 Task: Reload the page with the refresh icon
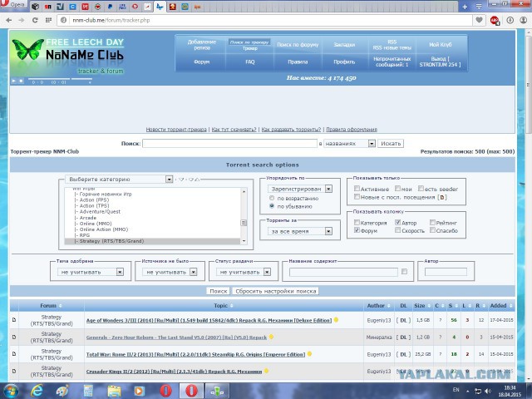tap(35, 20)
